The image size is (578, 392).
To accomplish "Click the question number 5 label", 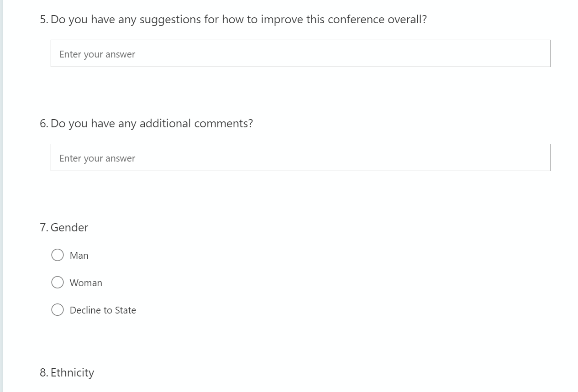I will [44, 20].
